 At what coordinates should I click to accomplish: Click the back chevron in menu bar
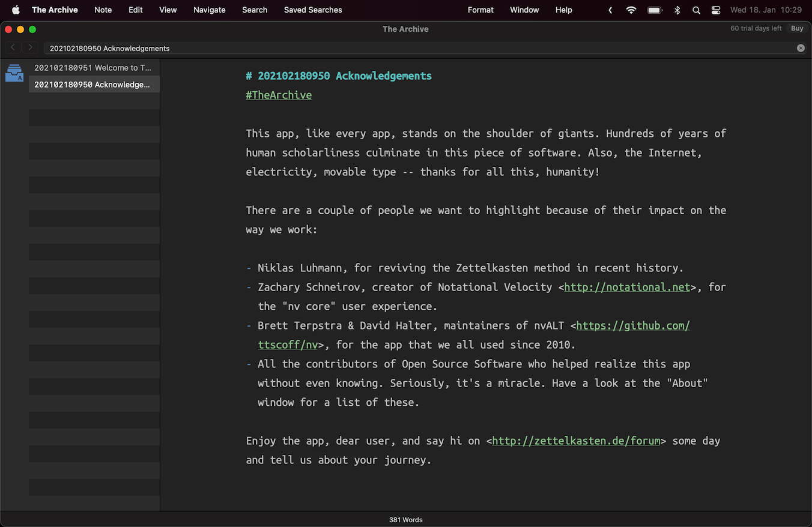click(x=610, y=10)
